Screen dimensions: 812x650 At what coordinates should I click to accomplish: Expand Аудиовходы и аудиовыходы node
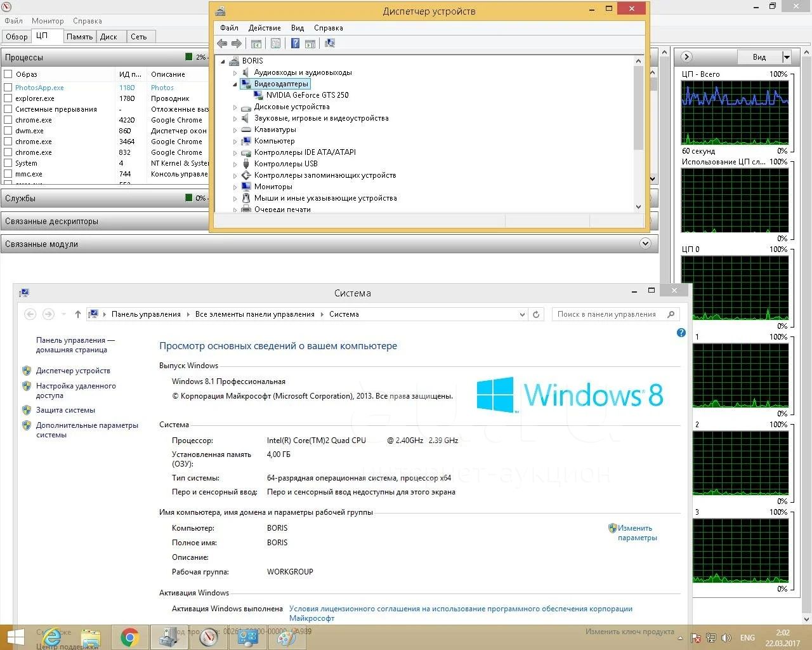pos(235,72)
